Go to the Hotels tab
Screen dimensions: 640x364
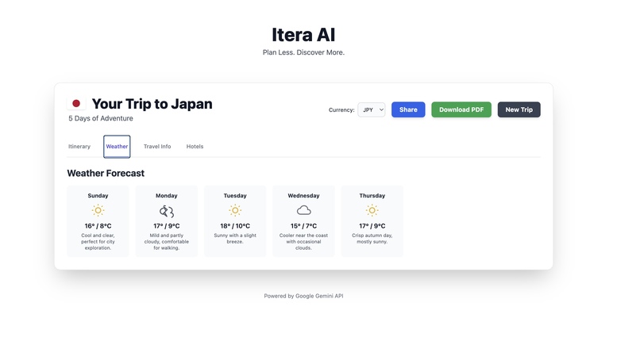195,147
